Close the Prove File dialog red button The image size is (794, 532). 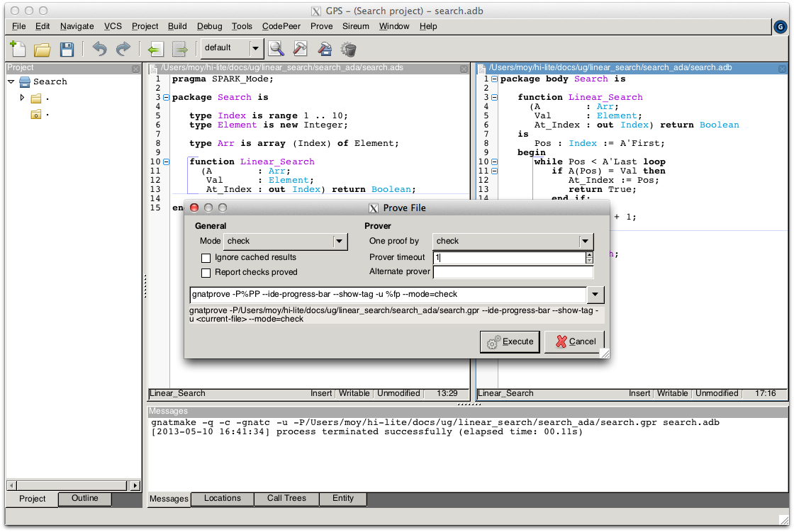(194, 208)
